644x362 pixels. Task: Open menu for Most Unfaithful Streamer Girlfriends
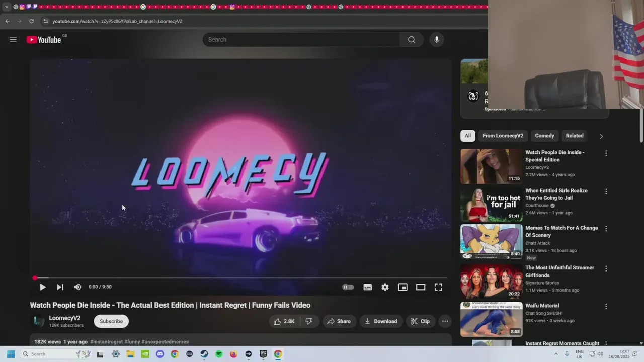[x=606, y=268]
